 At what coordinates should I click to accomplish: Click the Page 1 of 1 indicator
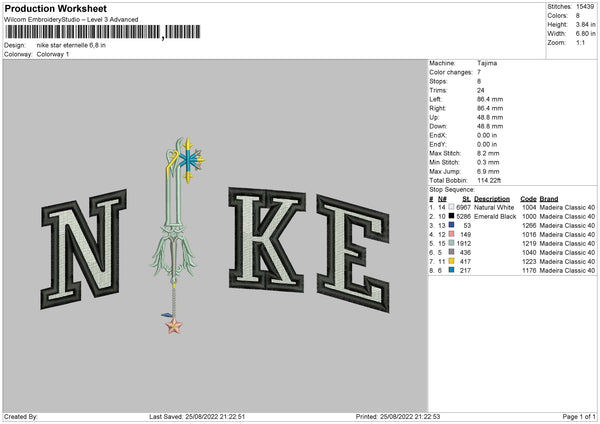point(579,417)
